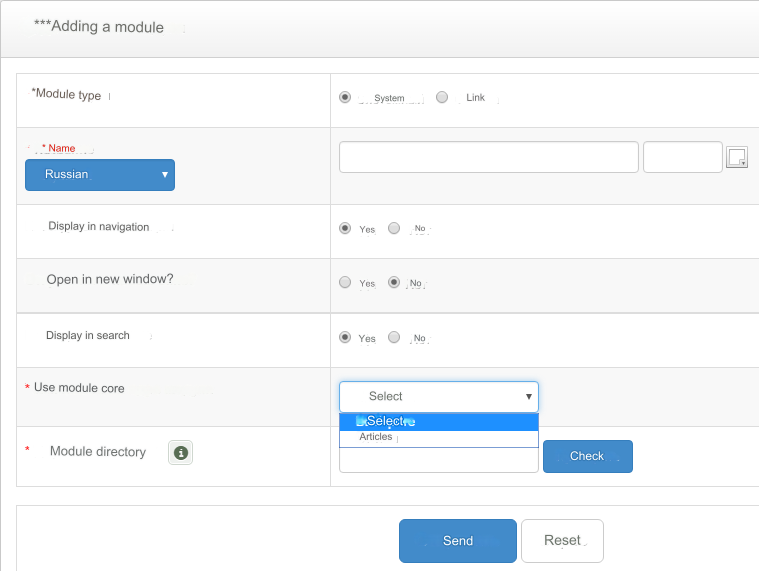Open the Russian language dropdown
The width and height of the screenshot is (759, 571).
[100, 175]
